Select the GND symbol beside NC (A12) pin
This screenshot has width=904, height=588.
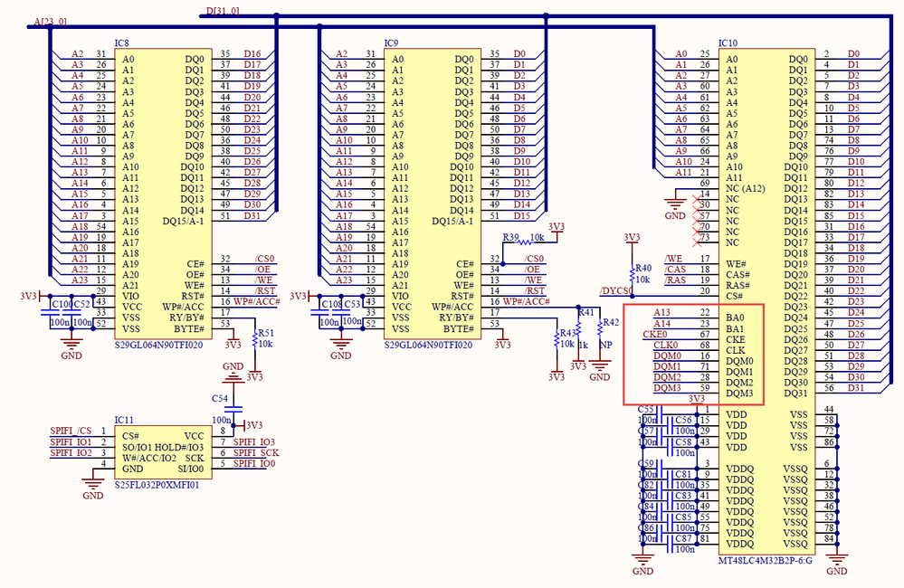[x=675, y=206]
